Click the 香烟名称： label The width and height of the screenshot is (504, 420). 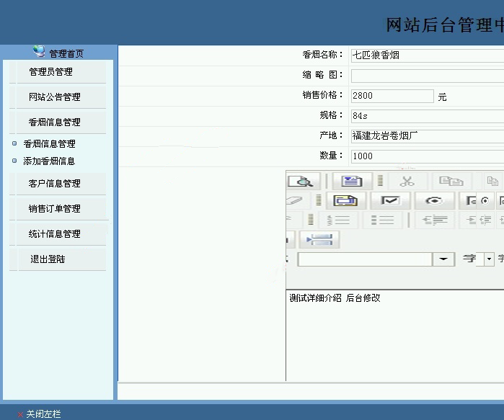323,55
